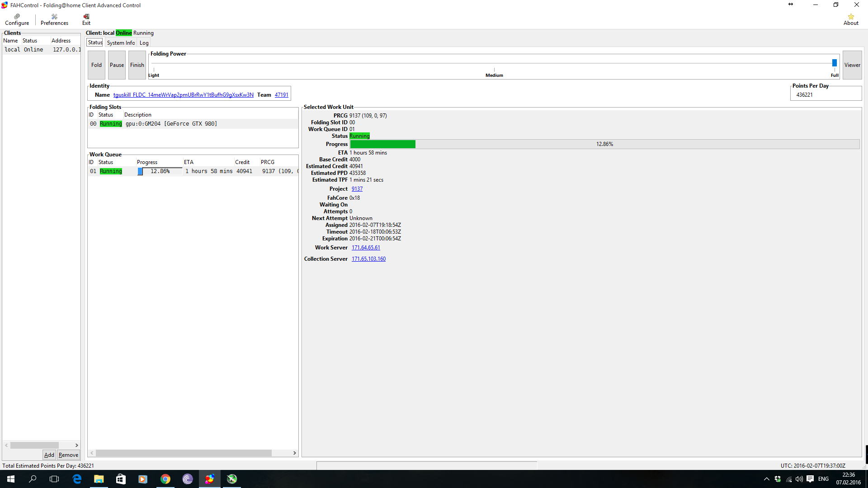Image resolution: width=868 pixels, height=488 pixels.
Task: Open the Project 9137 link
Action: [x=357, y=189]
